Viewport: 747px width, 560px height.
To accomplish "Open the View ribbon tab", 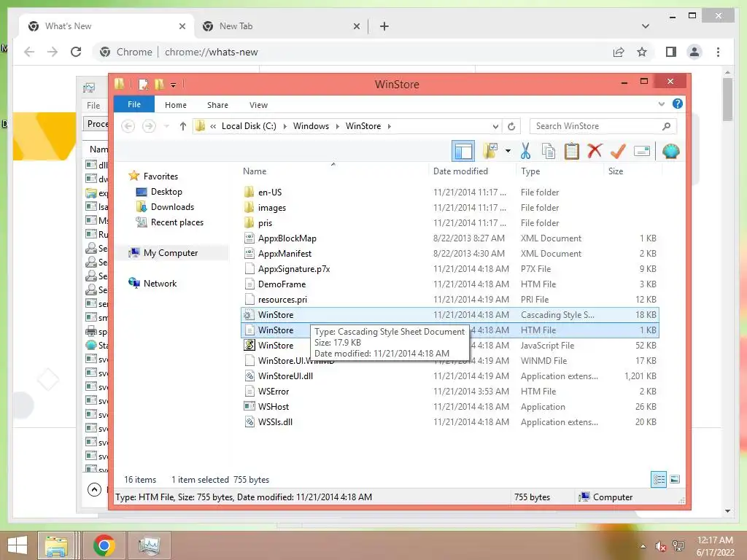I will (258, 105).
